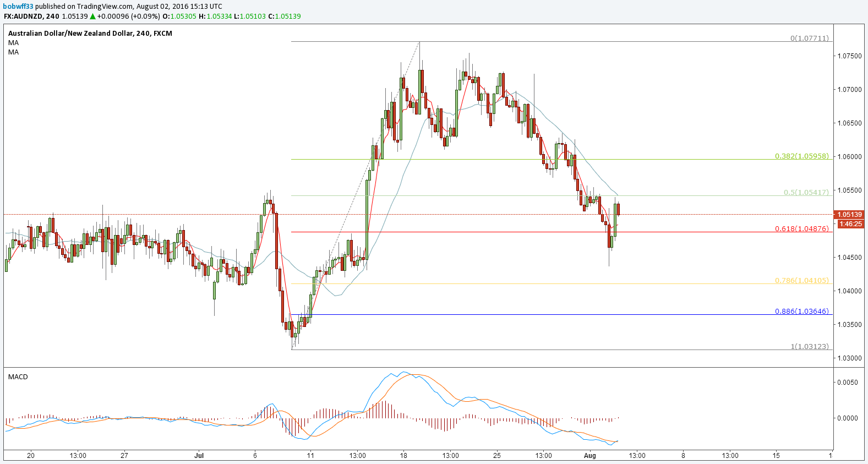Click the 0.5(1.05417) Fibonacci level label
Image resolution: width=868 pixels, height=464 pixels.
click(806, 193)
